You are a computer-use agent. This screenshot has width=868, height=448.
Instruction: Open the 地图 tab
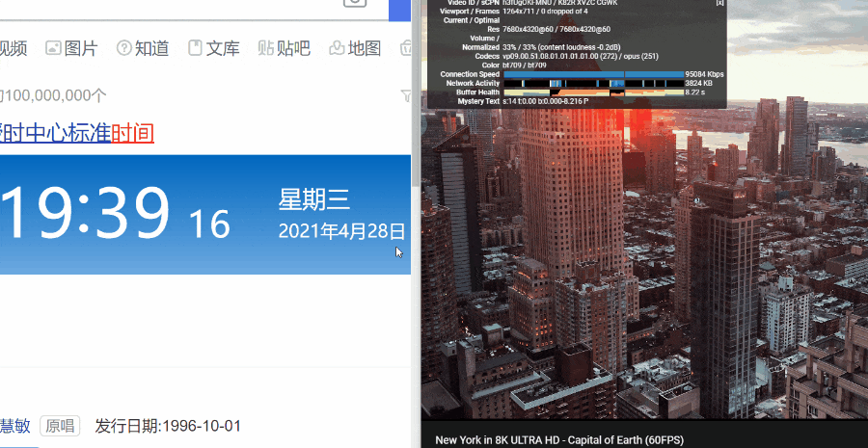[355, 48]
